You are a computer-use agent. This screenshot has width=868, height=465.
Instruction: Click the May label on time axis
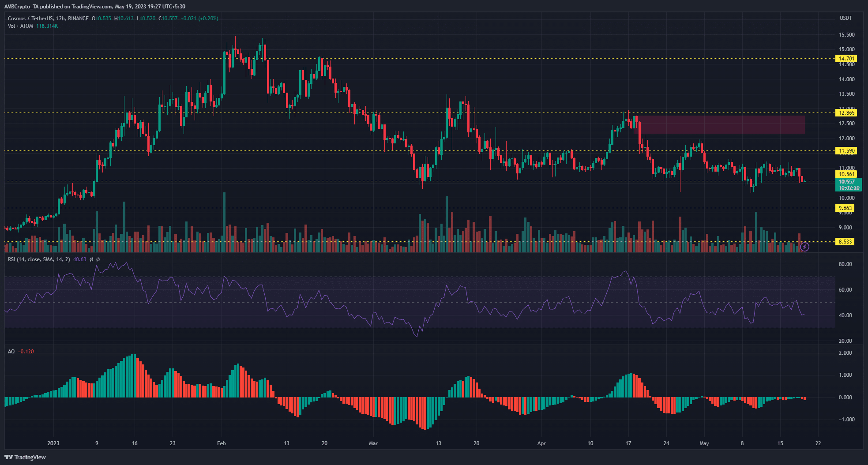tap(704, 443)
